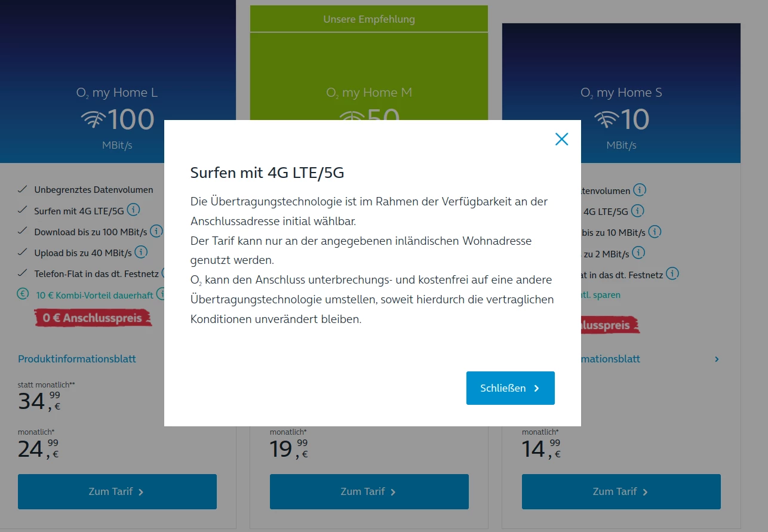The image size is (768, 532).
Task: Click the O2 my Home L header
Action: 117,93
